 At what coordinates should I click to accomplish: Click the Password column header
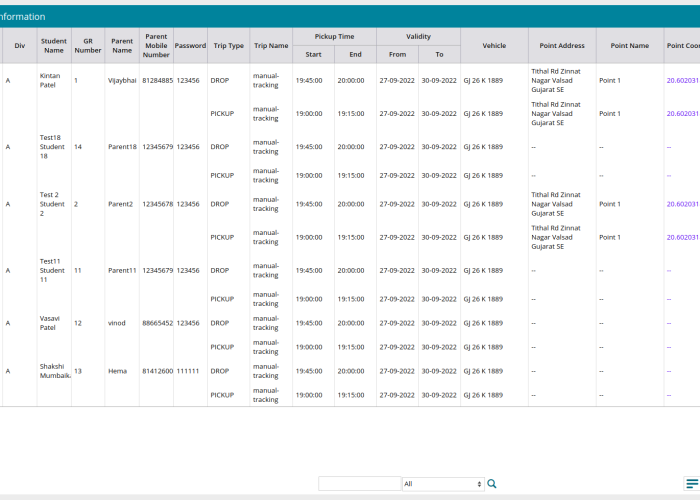pos(190,45)
